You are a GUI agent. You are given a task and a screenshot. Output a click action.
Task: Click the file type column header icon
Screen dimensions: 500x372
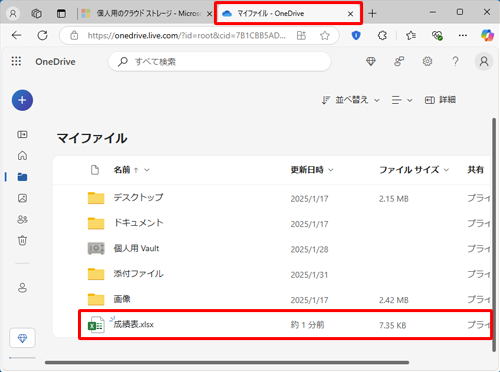[95, 170]
